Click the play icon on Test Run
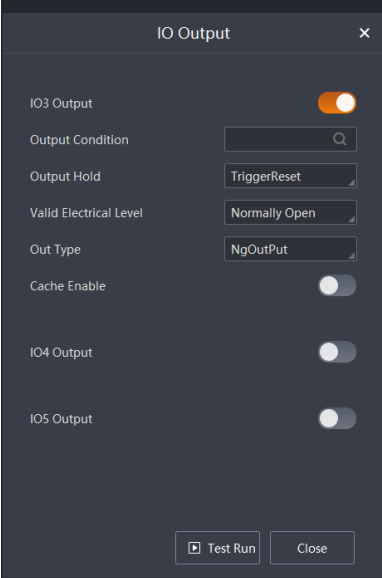This screenshot has height=578, width=382. click(x=194, y=548)
